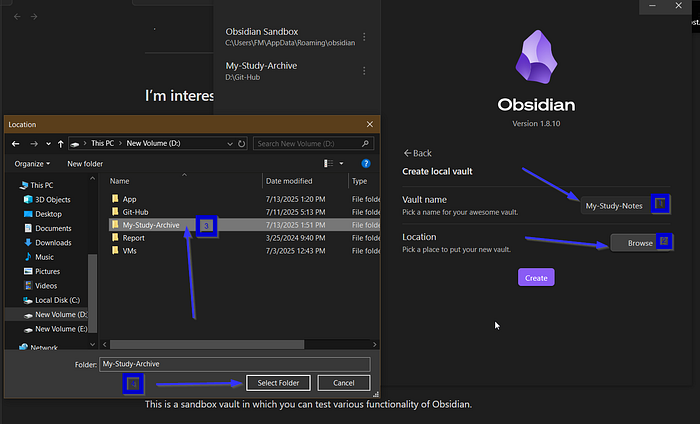Open Downloads in the sidebar
Image resolution: width=700 pixels, height=424 pixels.
47,242
